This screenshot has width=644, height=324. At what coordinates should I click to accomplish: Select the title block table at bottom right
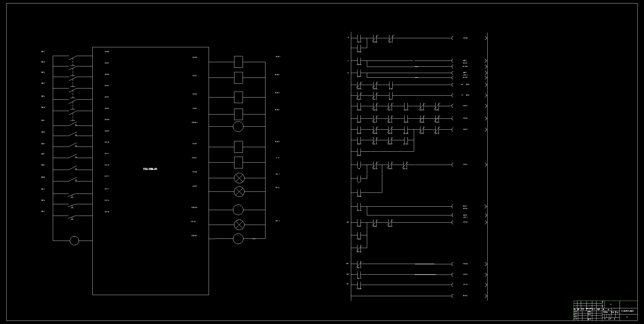pyautogui.click(x=605, y=311)
